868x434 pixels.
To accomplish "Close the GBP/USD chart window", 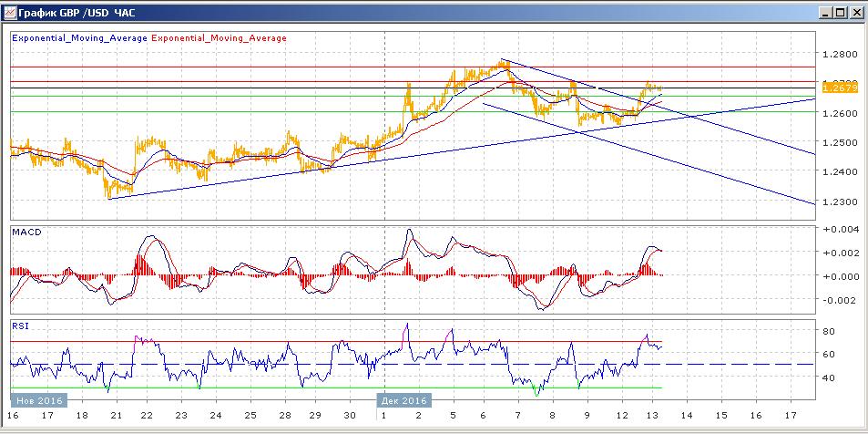I will [x=854, y=12].
